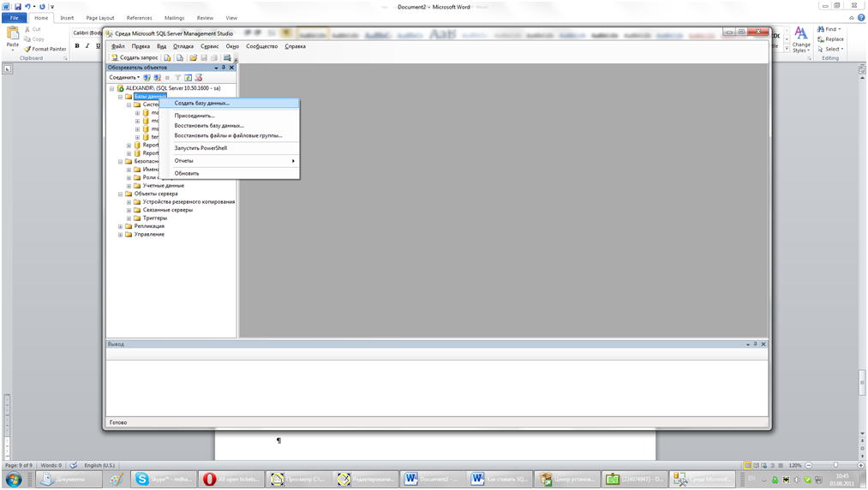
Task: Open the Отладка menu in SSMS
Action: click(183, 46)
